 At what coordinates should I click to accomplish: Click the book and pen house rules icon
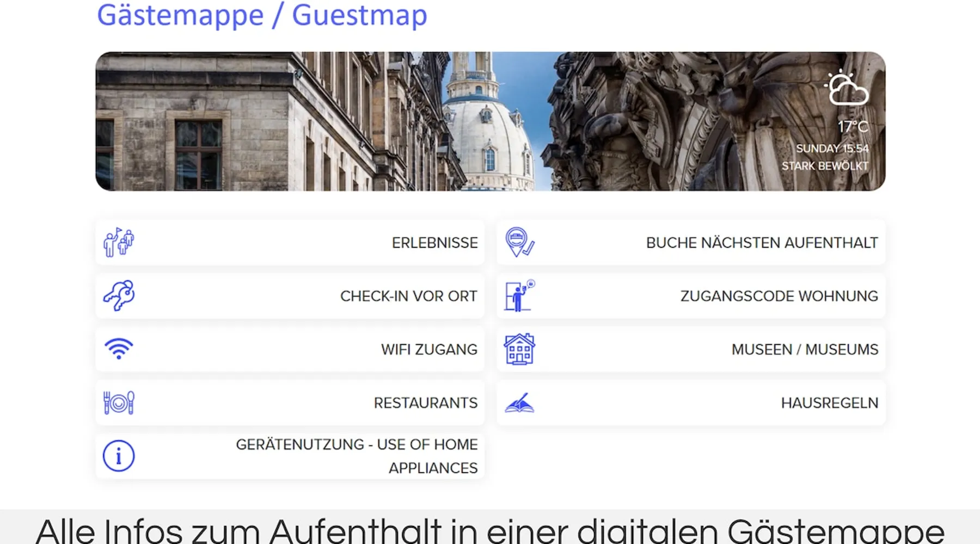click(x=519, y=403)
